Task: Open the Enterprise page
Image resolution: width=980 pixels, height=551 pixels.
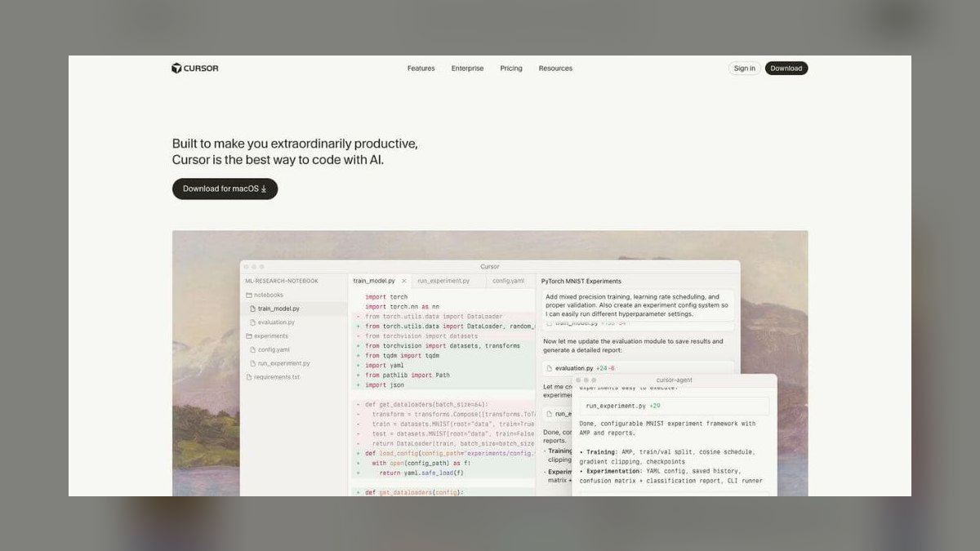Action: tap(467, 69)
